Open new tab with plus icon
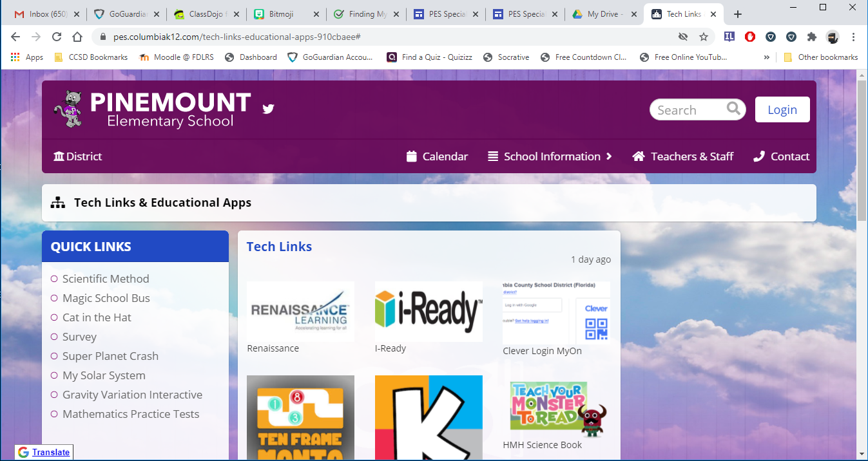 pyautogui.click(x=738, y=14)
